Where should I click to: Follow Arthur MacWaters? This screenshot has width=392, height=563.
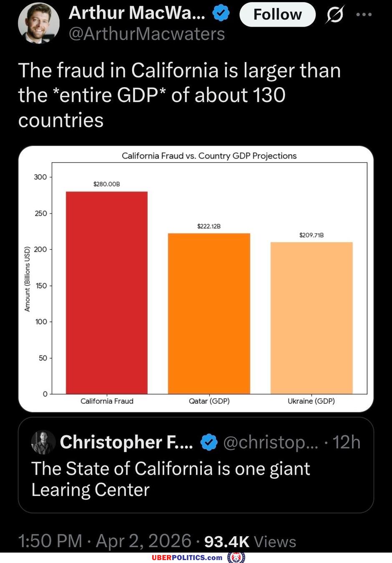(x=277, y=14)
